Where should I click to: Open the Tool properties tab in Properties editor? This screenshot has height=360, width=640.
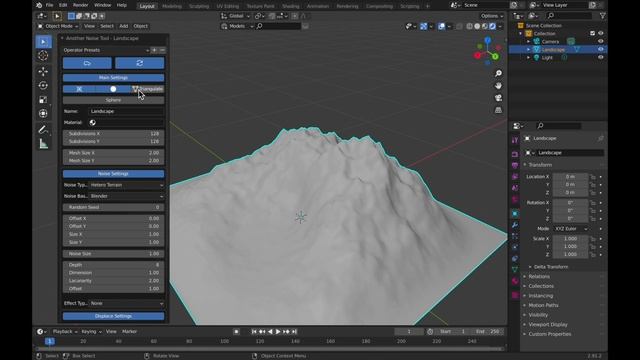click(x=515, y=140)
